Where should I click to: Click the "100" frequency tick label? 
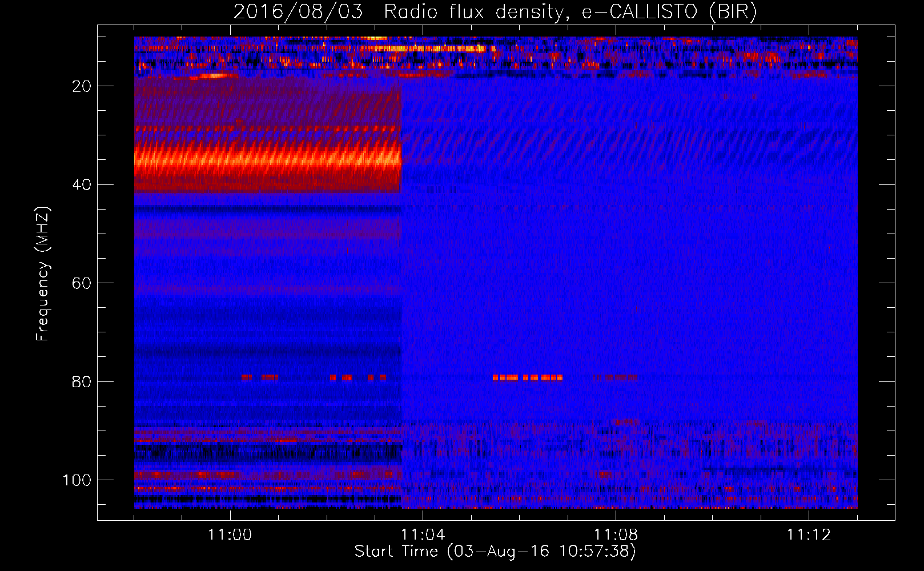pyautogui.click(x=77, y=480)
